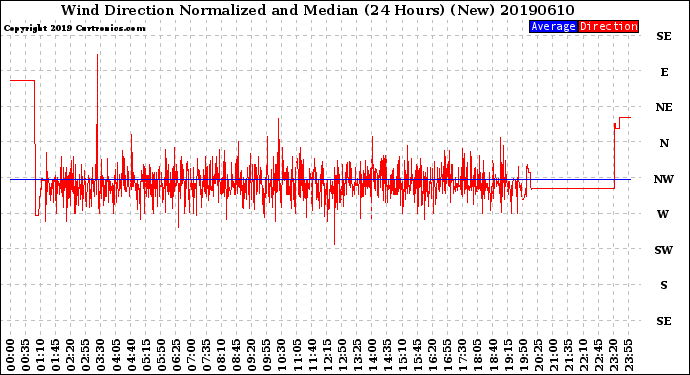Click the 18:05 time axis label

pos(478,355)
